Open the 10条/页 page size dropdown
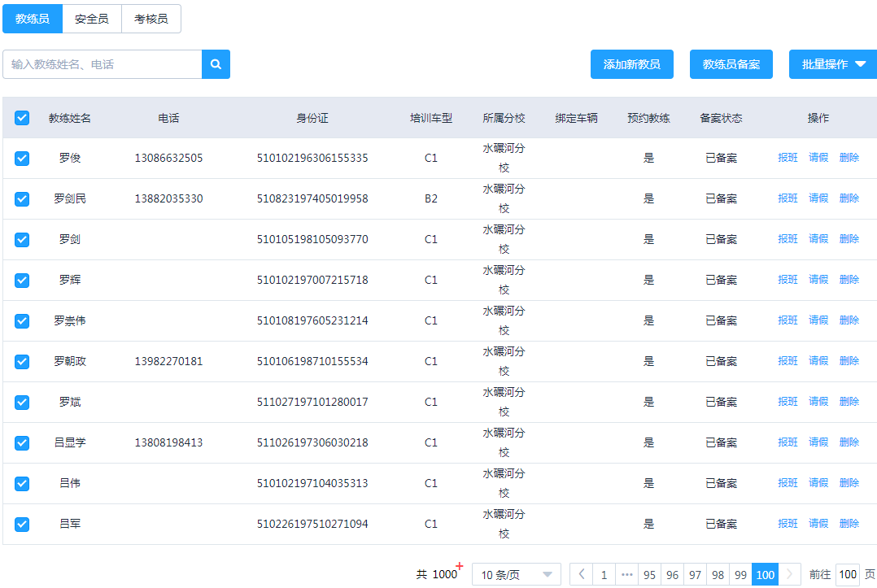Screen dimensions: 877x588 pos(517,574)
